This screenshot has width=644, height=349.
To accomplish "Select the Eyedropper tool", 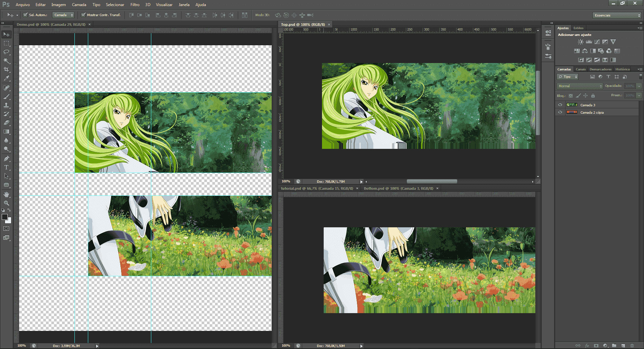I will point(6,78).
